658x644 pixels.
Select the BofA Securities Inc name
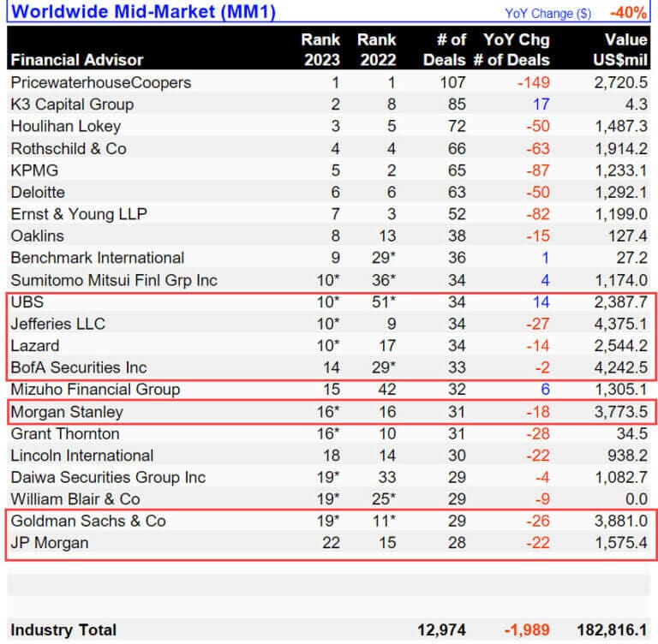79,367
